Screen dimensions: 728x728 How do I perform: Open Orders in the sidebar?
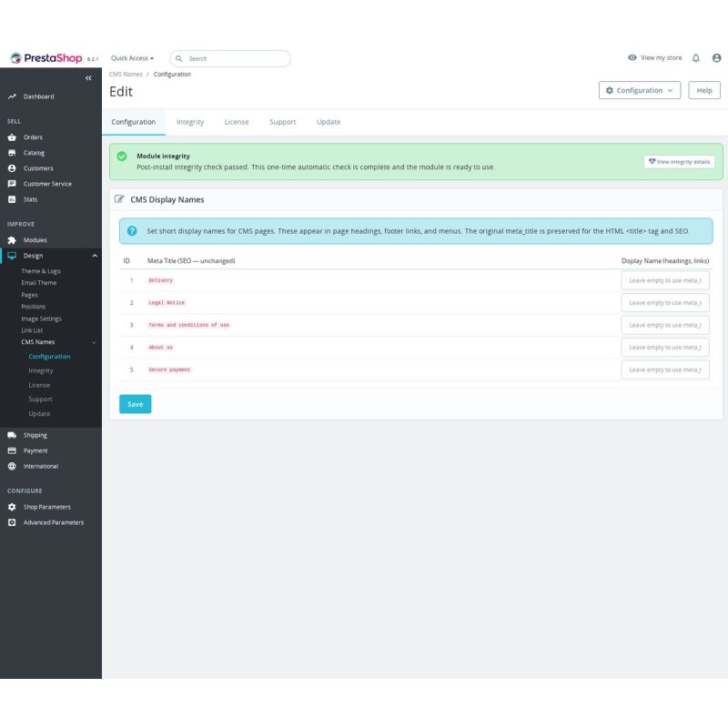[x=33, y=137]
